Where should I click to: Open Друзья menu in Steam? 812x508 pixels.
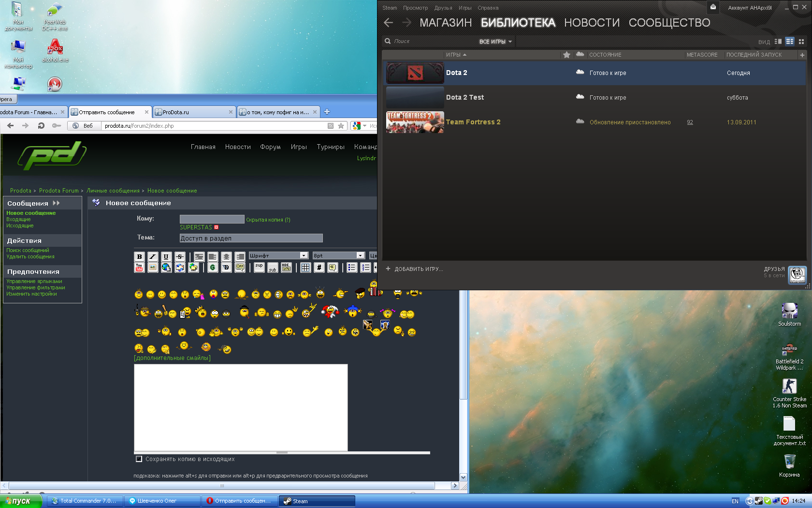pos(443,8)
